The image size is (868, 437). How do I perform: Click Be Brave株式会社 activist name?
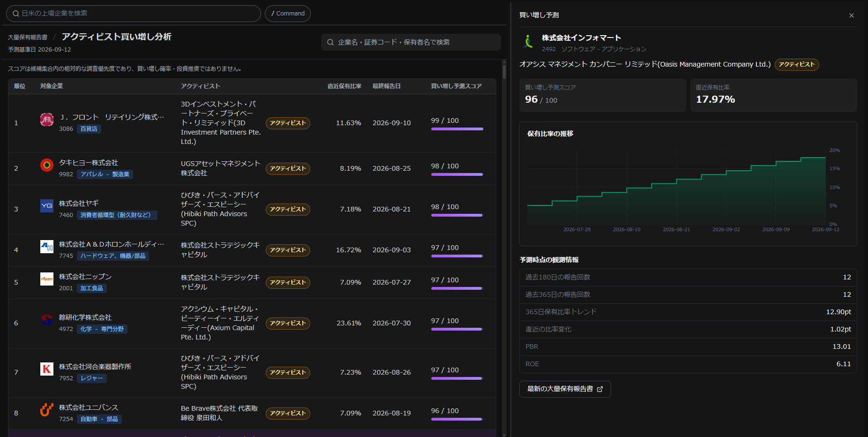pyautogui.click(x=219, y=413)
